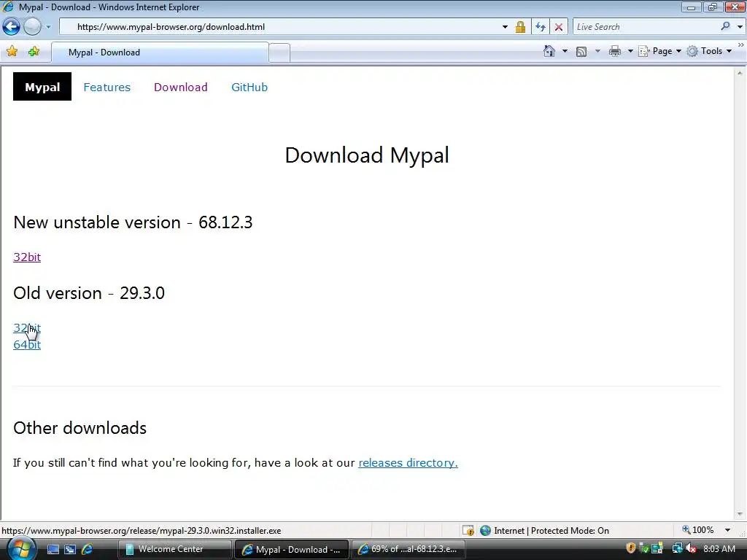Screen dimensions: 747x560
Task: Open the Windows Start orb
Action: click(21, 549)
